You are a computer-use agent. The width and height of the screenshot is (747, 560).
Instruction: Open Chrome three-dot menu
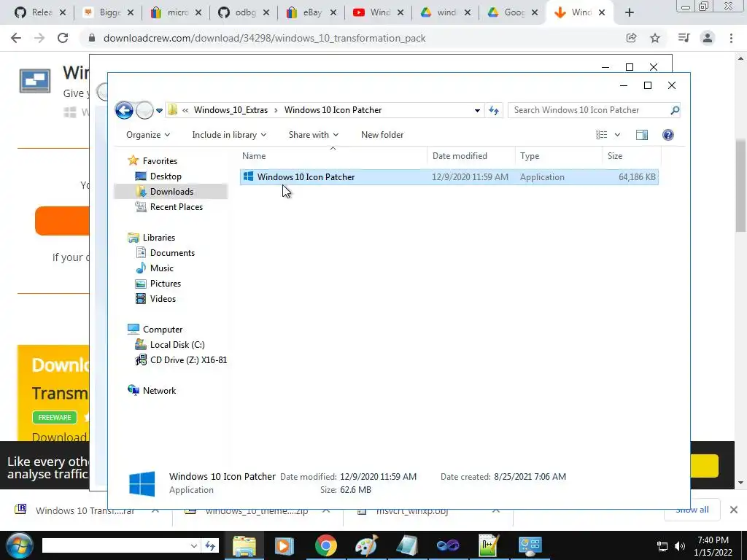tap(731, 38)
